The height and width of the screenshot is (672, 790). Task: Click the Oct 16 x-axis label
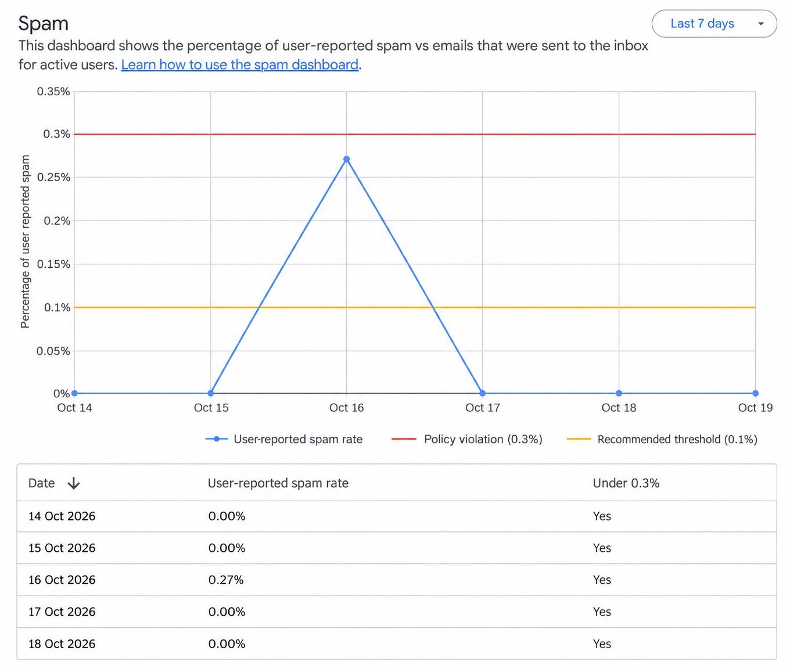(x=347, y=408)
